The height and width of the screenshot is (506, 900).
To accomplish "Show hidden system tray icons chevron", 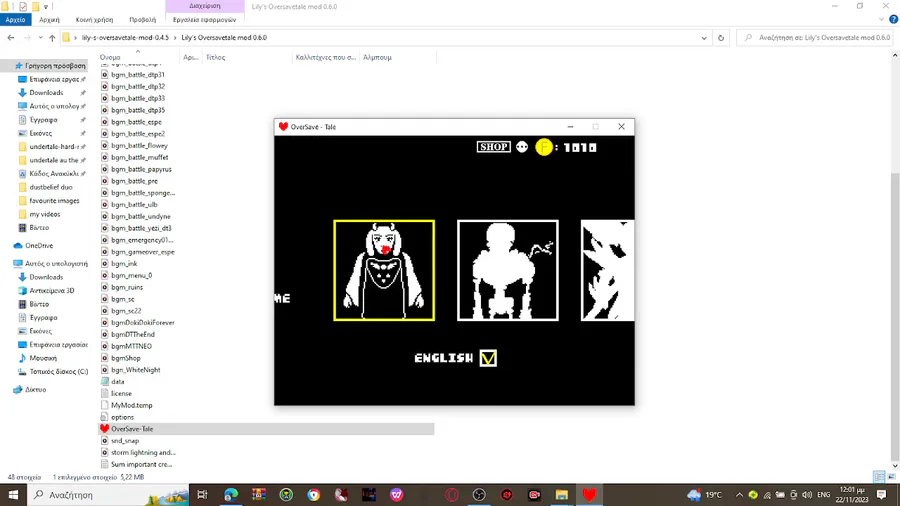I will point(739,495).
